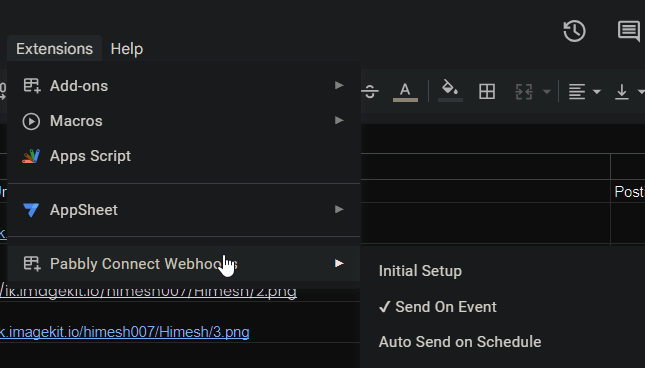Click the AppSheet blue icon
645x368 pixels.
click(x=31, y=210)
